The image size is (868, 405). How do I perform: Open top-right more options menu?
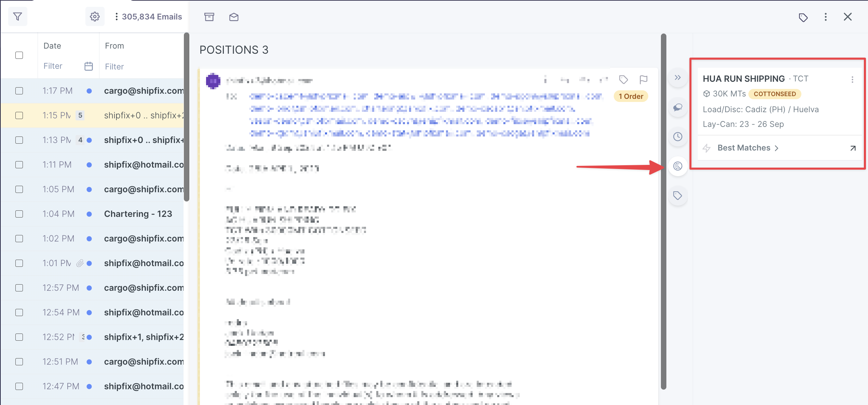tap(826, 17)
